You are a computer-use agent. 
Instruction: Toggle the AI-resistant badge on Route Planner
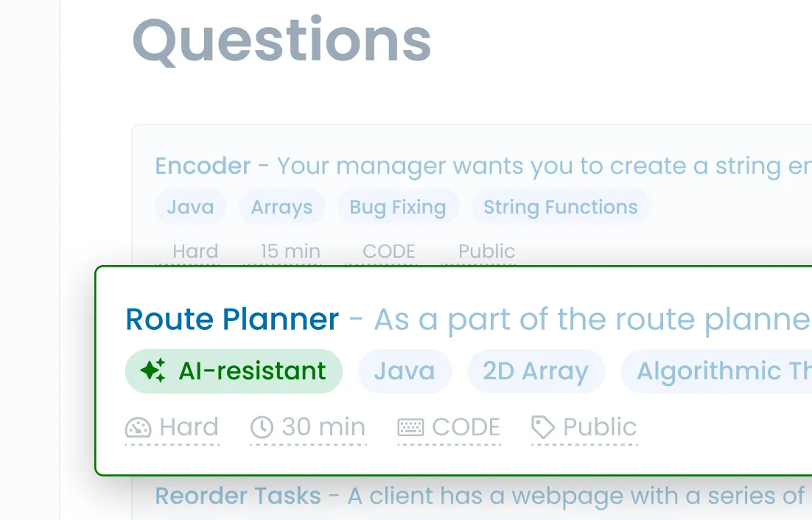234,370
